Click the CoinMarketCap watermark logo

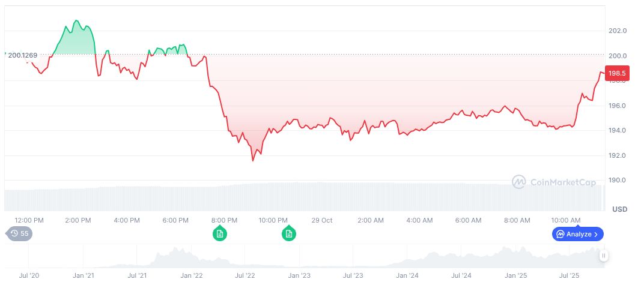tap(554, 182)
